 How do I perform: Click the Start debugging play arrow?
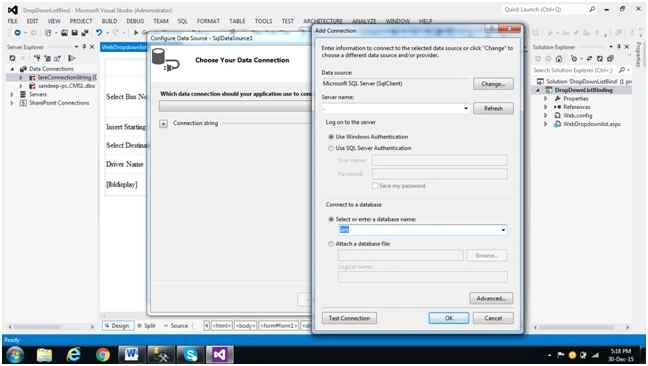point(136,32)
